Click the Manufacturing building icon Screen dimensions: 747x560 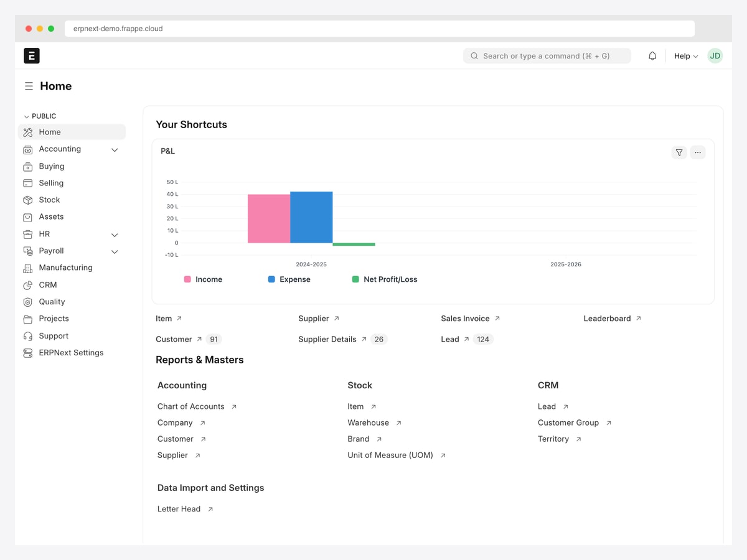(27, 268)
